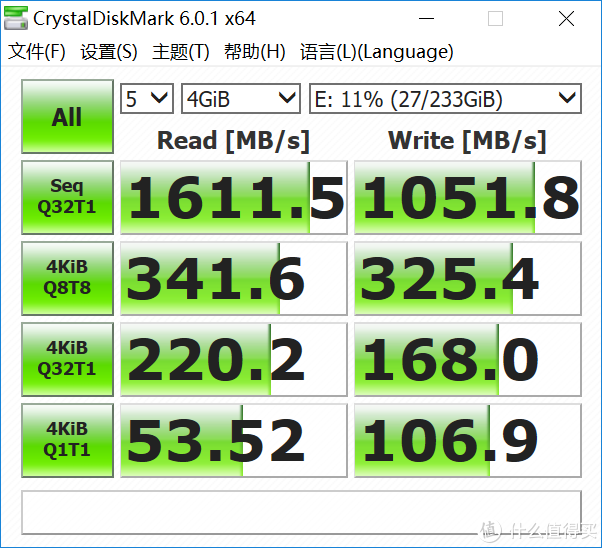Select the Seq read result 1611.5

tap(234, 198)
